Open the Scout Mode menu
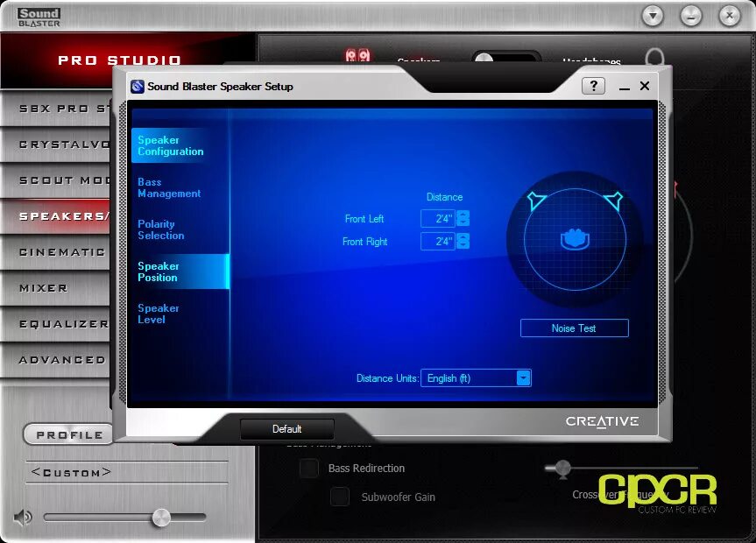This screenshot has height=543, width=756. (57, 180)
